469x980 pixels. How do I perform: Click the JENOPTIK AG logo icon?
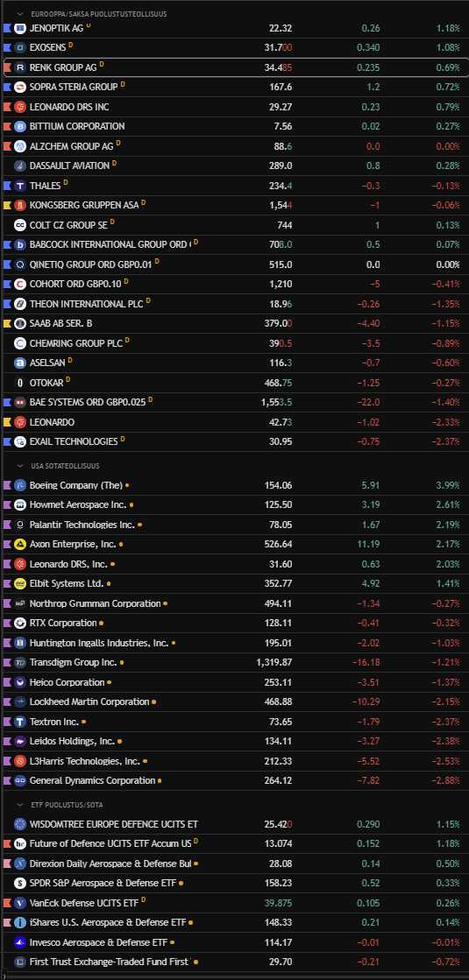(x=20, y=27)
